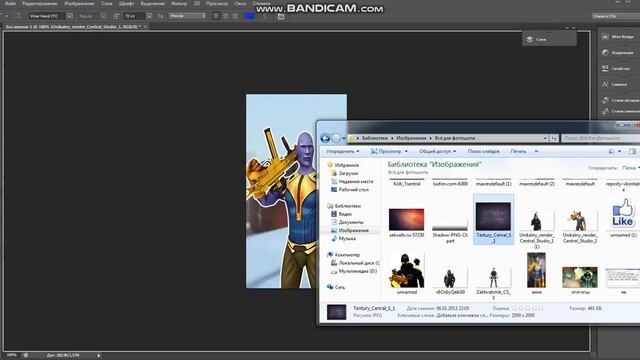Close the open document tab
The width and height of the screenshot is (640, 360).
145,27
